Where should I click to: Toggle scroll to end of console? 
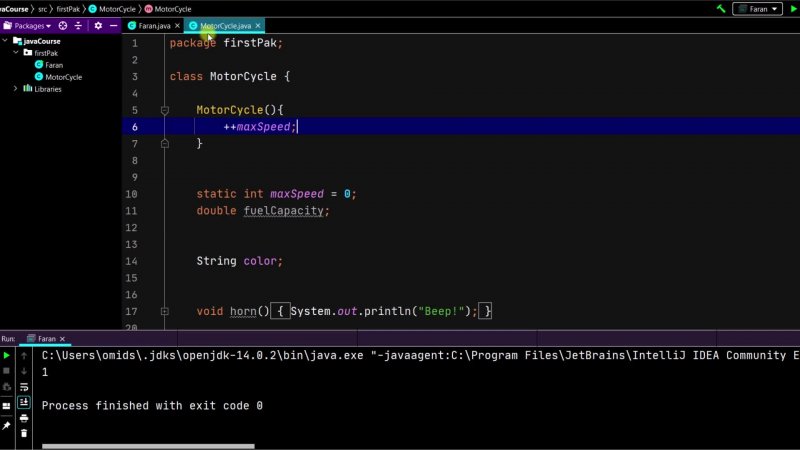pos(24,402)
